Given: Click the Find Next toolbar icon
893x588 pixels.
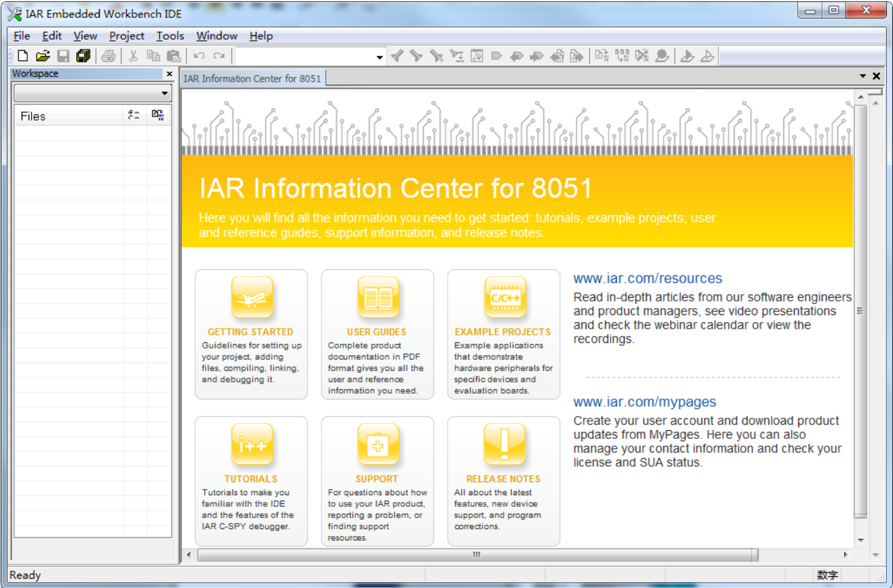Looking at the screenshot, I should click(x=417, y=56).
